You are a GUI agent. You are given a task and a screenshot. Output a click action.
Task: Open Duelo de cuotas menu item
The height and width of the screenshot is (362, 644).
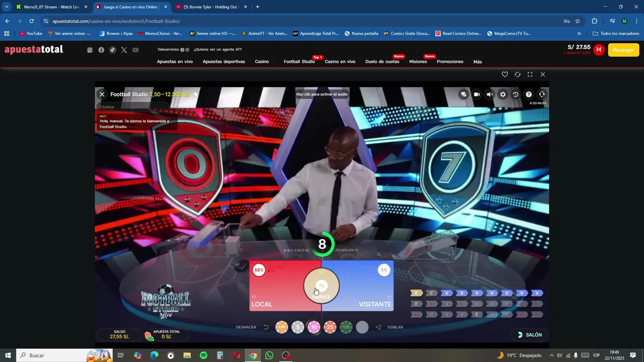tap(382, 62)
